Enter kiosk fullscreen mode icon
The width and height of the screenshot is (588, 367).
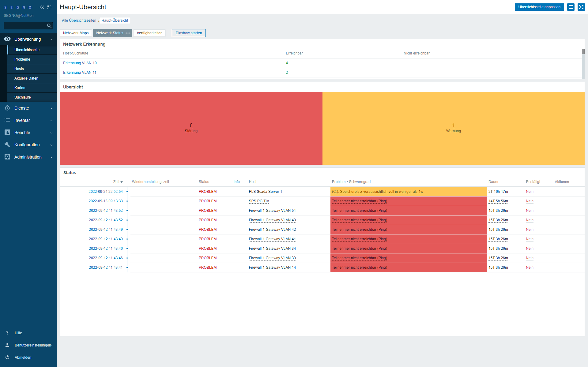point(581,7)
